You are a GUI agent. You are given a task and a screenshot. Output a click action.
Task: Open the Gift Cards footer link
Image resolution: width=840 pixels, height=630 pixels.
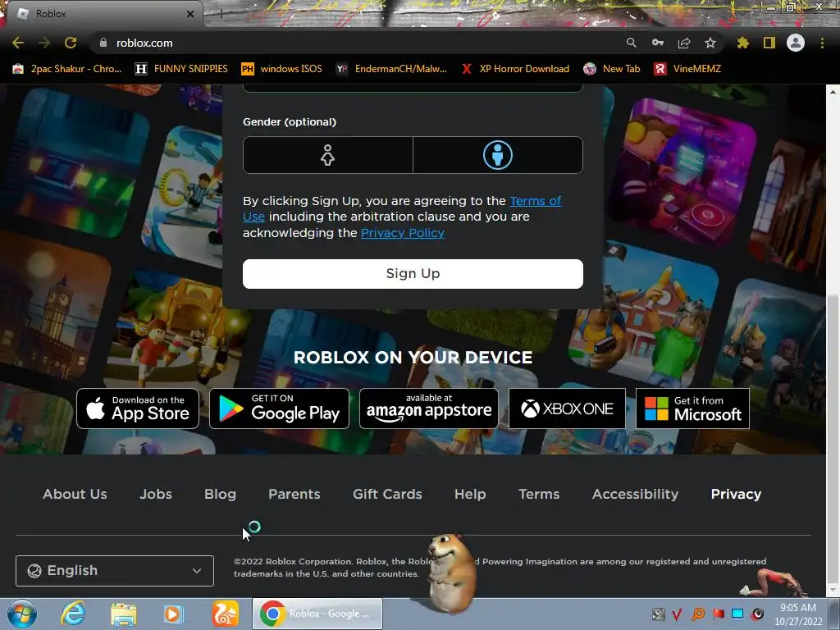[x=387, y=494]
